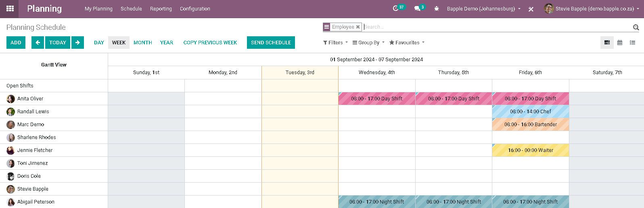Go to previous week arrow

click(38, 43)
